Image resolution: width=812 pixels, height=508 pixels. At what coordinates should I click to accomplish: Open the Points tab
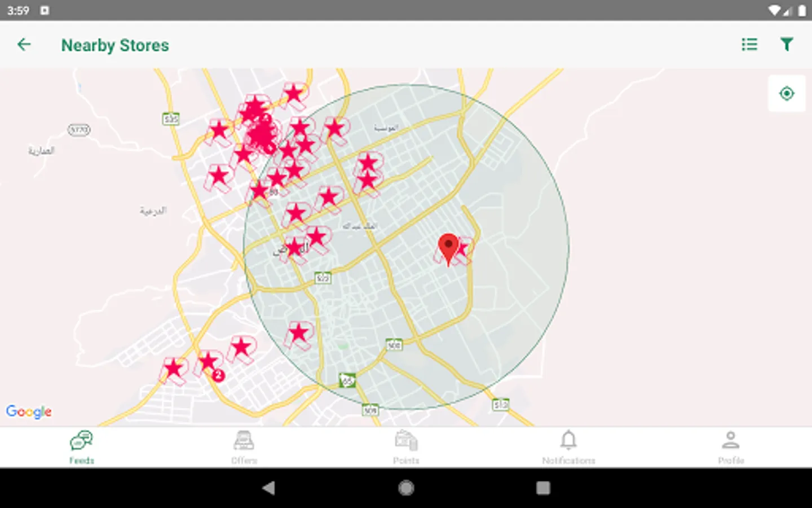[406, 448]
